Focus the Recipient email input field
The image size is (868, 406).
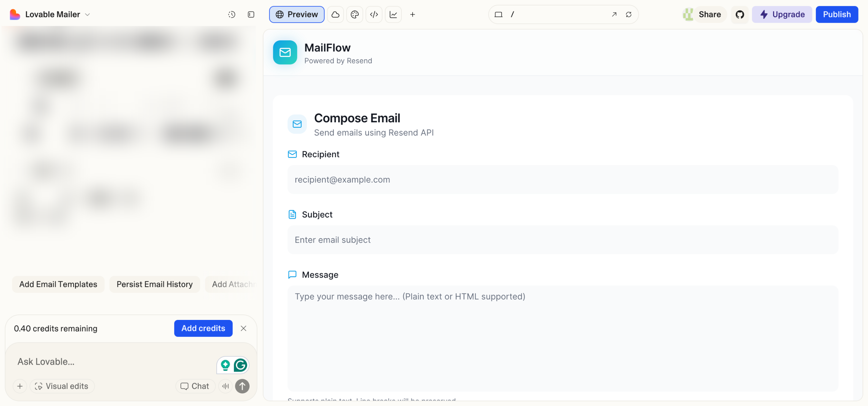coord(563,180)
